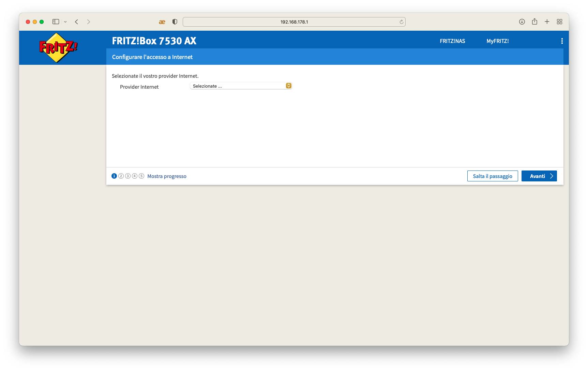Click the 'Mostra progresso' link
588x371 pixels.
click(167, 176)
